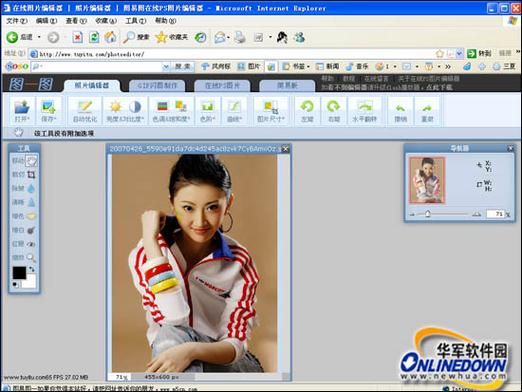
Task: Open the levels (色阶) tool icon
Action: [207, 107]
